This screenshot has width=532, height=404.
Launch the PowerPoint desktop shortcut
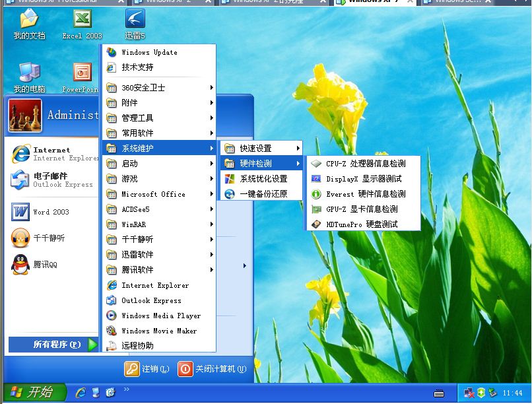click(81, 78)
